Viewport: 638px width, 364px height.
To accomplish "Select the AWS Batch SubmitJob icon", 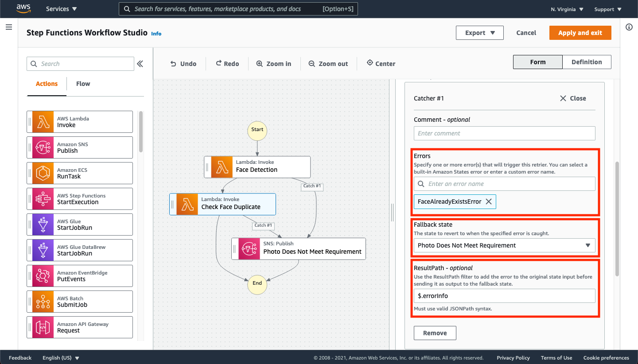I will click(x=43, y=302).
